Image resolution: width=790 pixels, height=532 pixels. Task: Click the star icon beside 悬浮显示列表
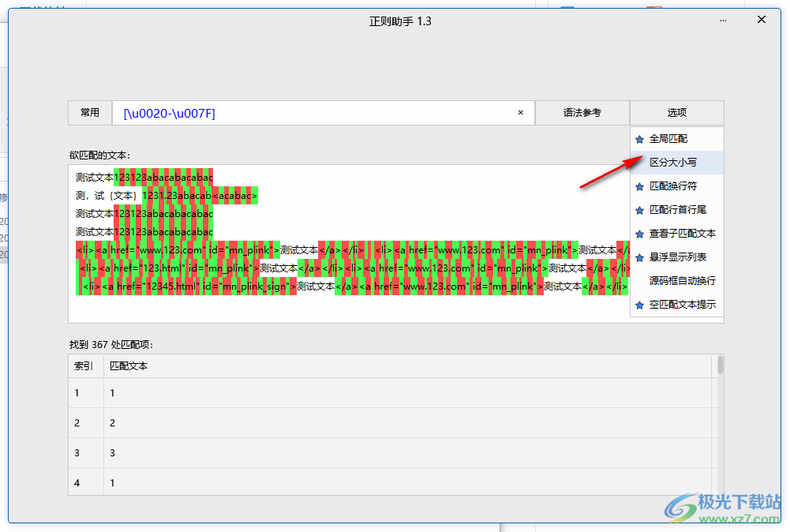click(x=640, y=257)
